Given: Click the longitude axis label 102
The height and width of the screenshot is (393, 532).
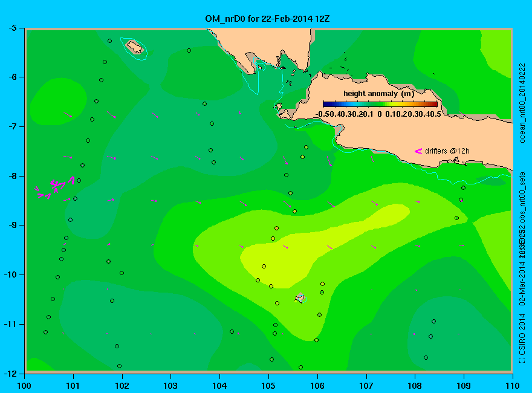Looking at the screenshot, I should [122, 386].
